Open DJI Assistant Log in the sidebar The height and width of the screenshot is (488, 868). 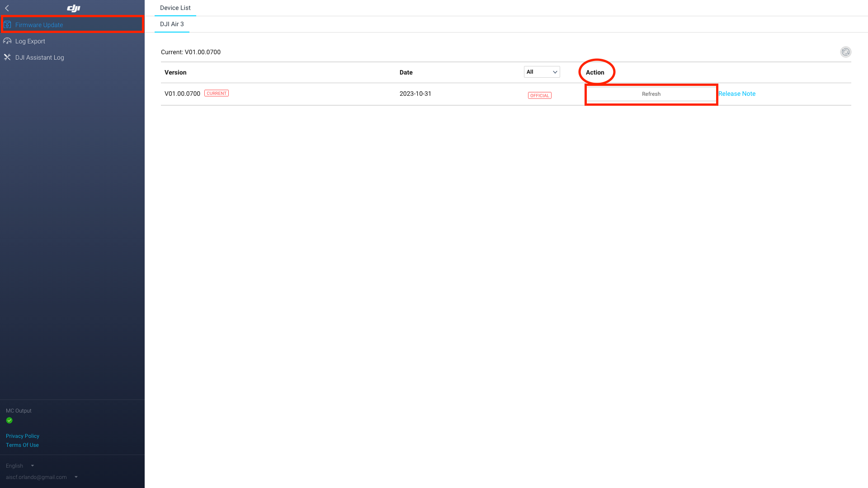point(72,57)
